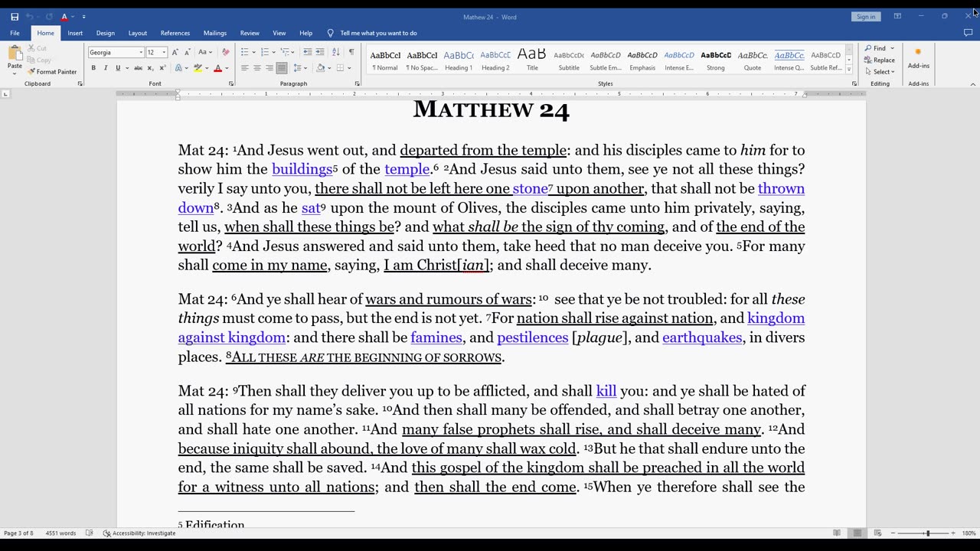This screenshot has height=551, width=980.
Task: Click the zoom slider handle
Action: tap(927, 533)
